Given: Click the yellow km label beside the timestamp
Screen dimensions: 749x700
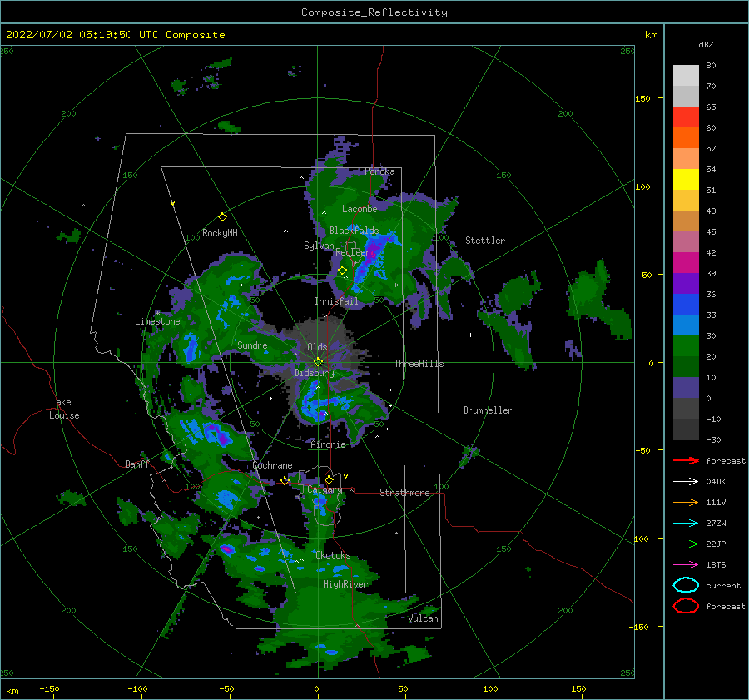Looking at the screenshot, I should [x=651, y=35].
